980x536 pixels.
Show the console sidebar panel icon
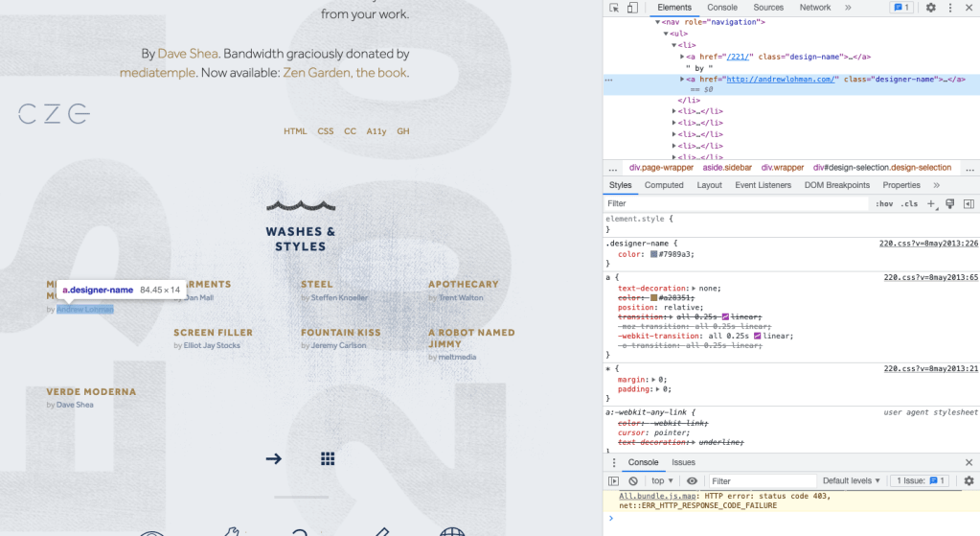point(614,480)
